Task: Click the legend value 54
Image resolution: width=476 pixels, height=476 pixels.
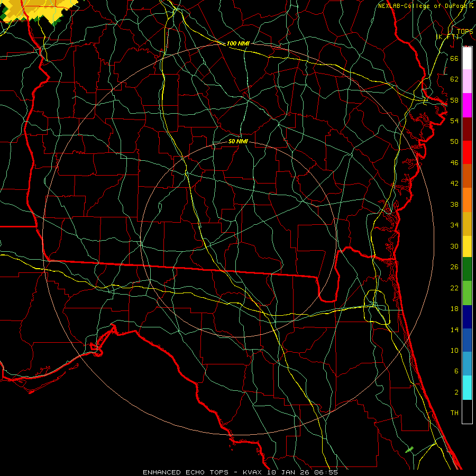Action: 454,121
